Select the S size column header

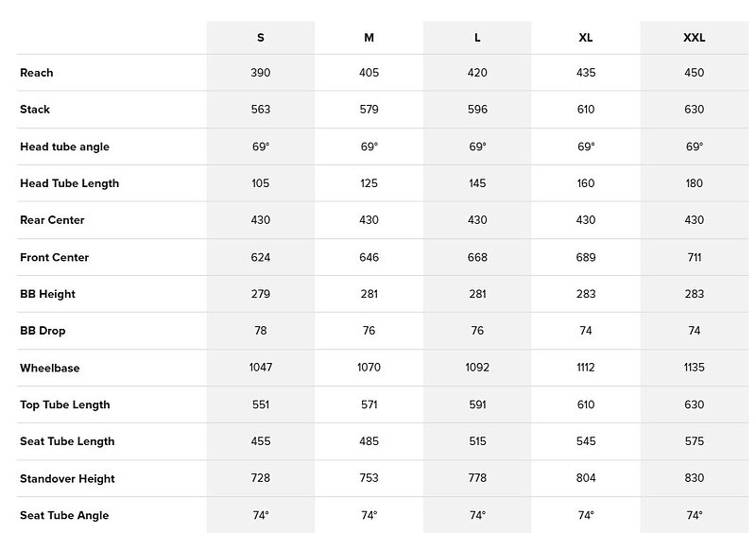coord(261,38)
